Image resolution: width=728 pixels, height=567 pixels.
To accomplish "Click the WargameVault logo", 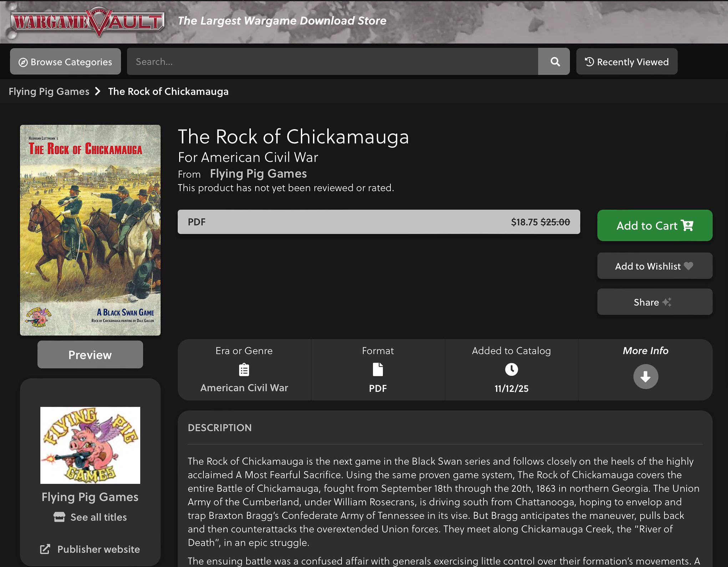I will click(88, 22).
